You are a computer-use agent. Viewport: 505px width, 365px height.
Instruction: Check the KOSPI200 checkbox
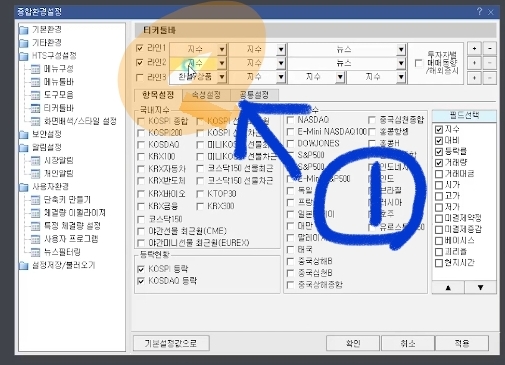141,133
